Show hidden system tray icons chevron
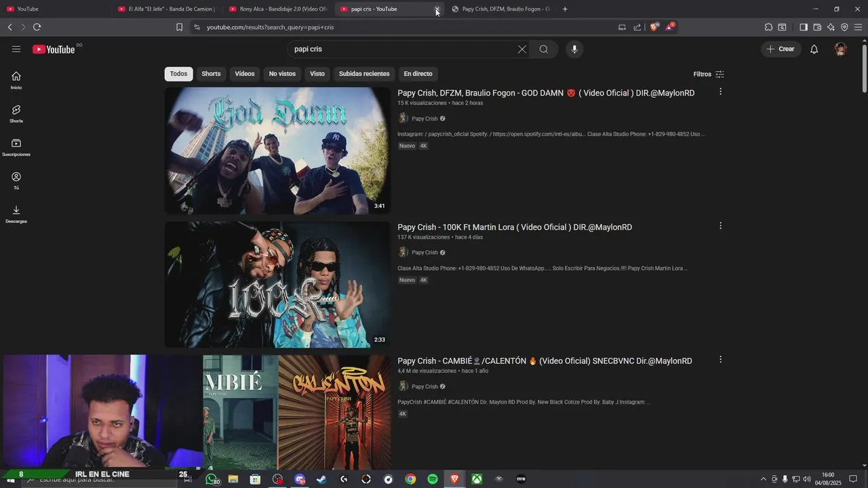This screenshot has height=488, width=868. pyautogui.click(x=763, y=479)
